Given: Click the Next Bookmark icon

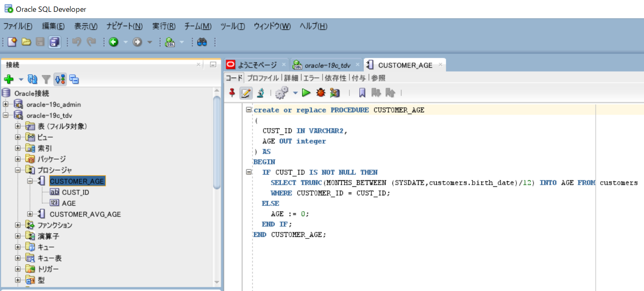Looking at the screenshot, I should click(376, 93).
